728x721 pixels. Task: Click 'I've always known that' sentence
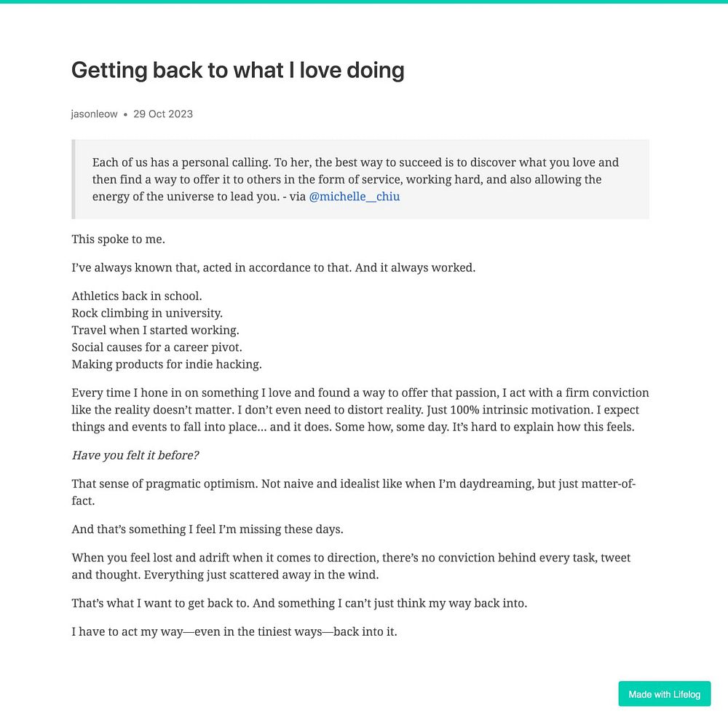coord(274,267)
